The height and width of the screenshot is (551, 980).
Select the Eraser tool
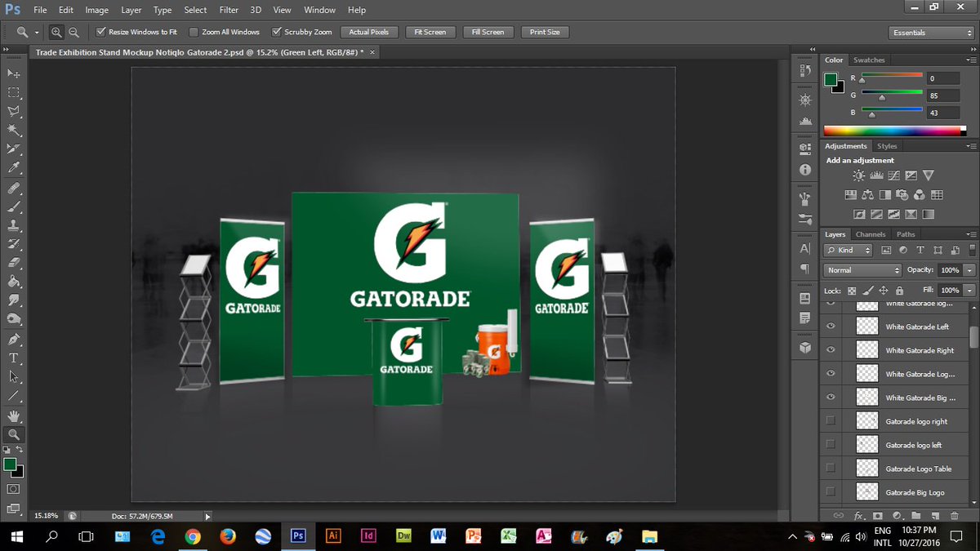[13, 263]
